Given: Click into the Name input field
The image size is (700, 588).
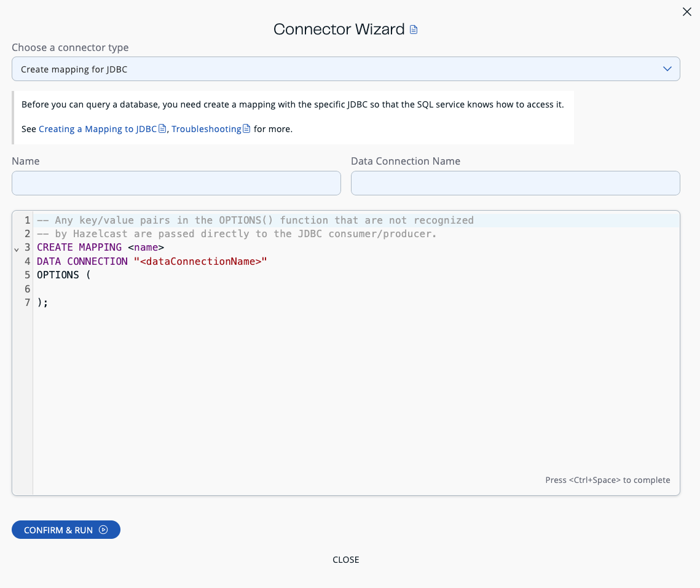Looking at the screenshot, I should pyautogui.click(x=176, y=183).
